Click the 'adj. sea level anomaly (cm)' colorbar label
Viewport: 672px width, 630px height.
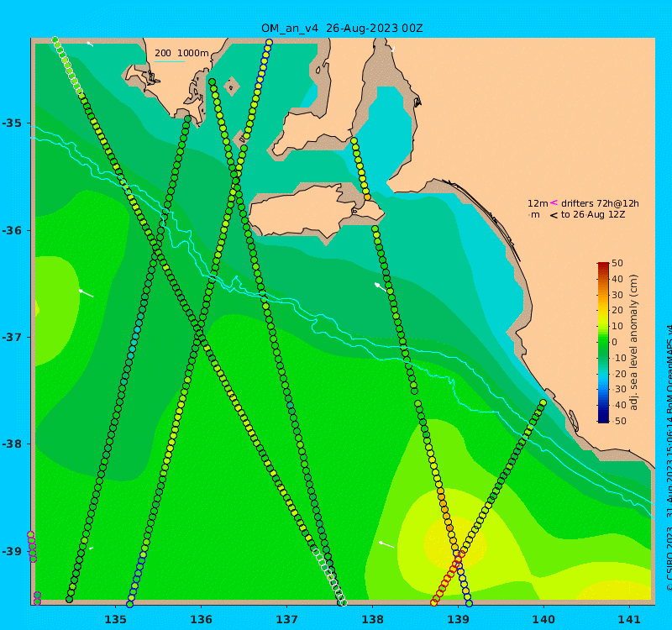633,342
